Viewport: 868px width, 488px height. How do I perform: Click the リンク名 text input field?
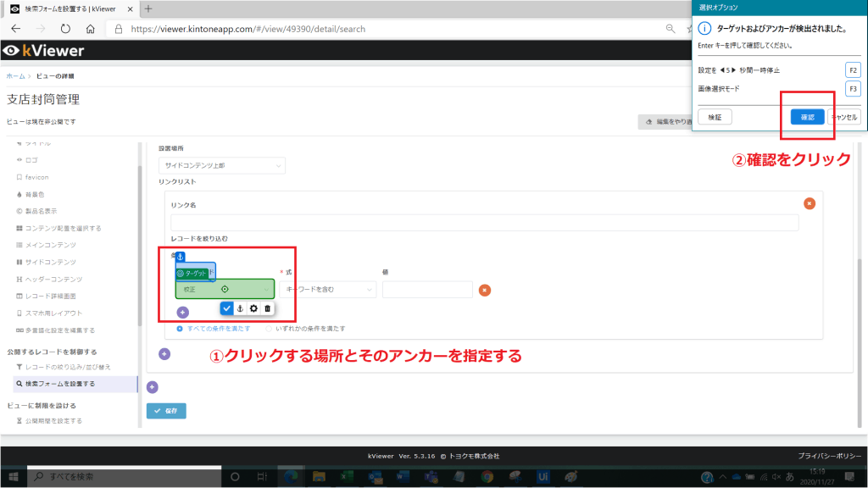click(x=484, y=223)
